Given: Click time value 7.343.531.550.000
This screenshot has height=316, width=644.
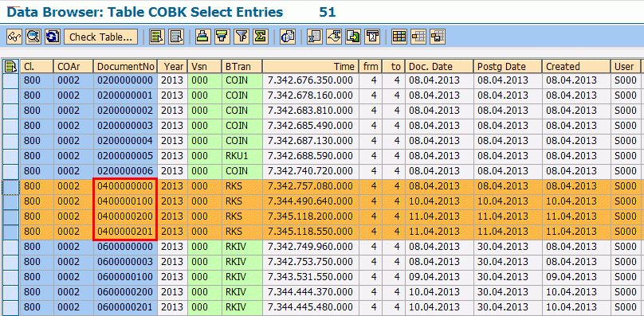Looking at the screenshot, I should tap(310, 277).
